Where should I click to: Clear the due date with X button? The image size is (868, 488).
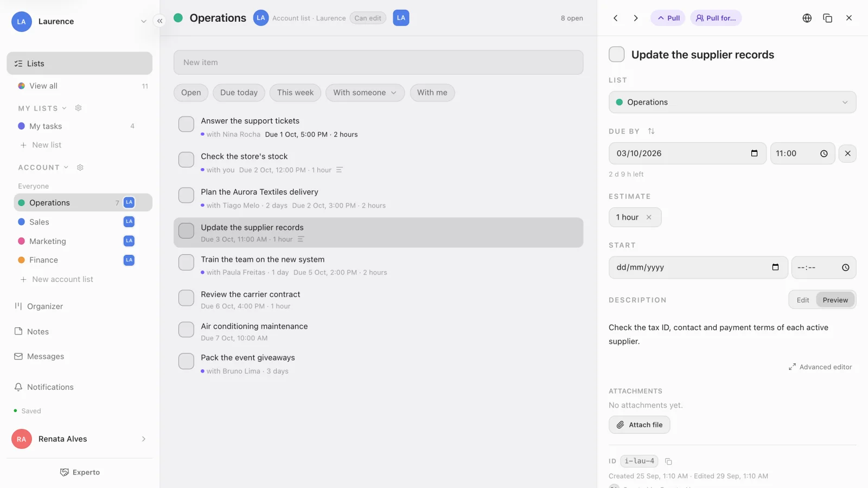click(x=848, y=153)
